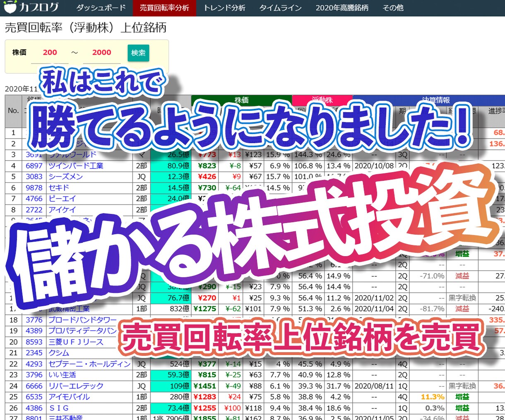505x420 pixels.
Task: Open アイケイ stock link
Action: 62,210
